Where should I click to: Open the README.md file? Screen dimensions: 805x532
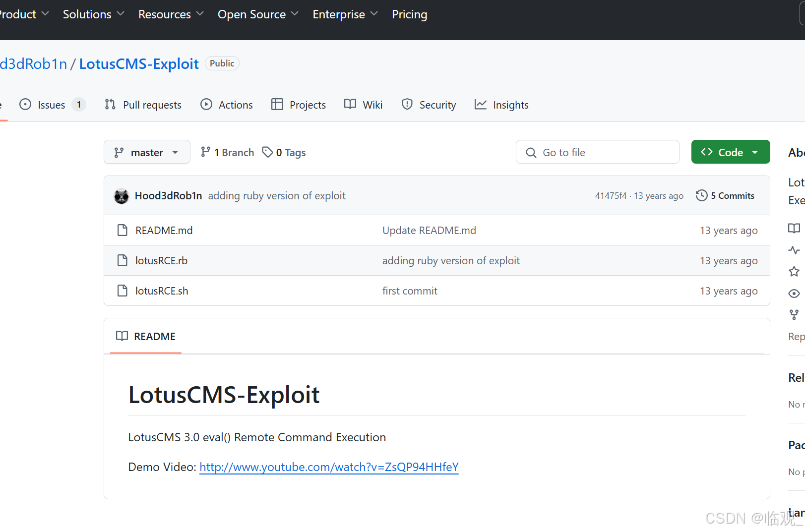(164, 230)
